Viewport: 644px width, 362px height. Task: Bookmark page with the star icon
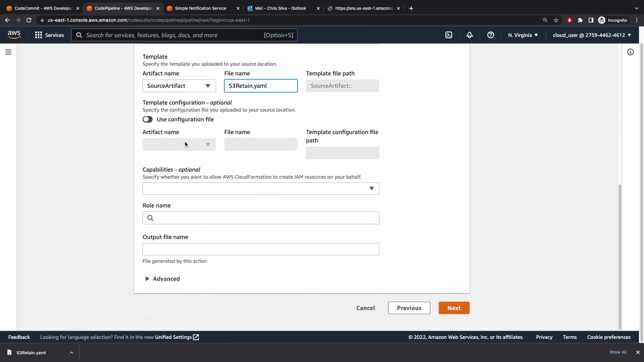click(556, 20)
